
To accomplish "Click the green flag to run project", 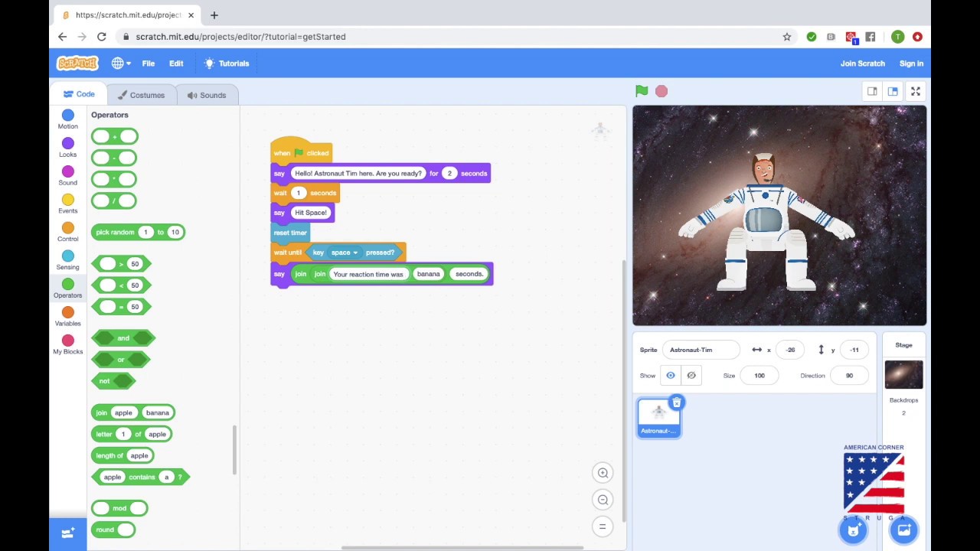I will click(642, 91).
